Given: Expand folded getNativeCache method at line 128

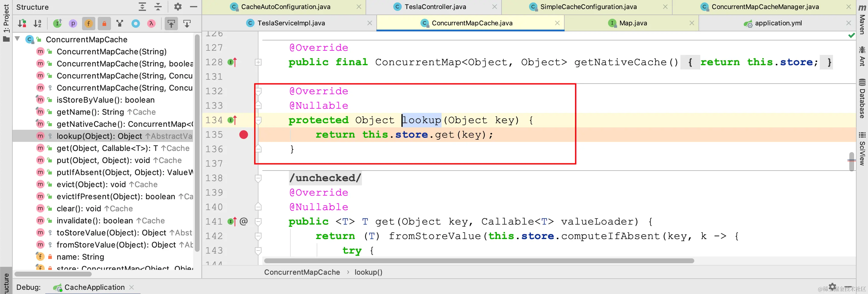Looking at the screenshot, I should (258, 62).
